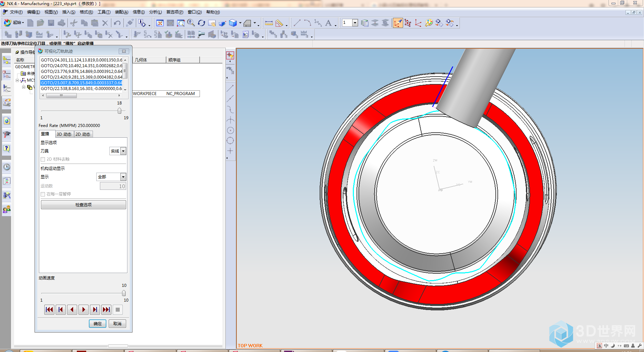Open the work layer number dropdown
Screen dimensions: 644x352
[x=355, y=23]
